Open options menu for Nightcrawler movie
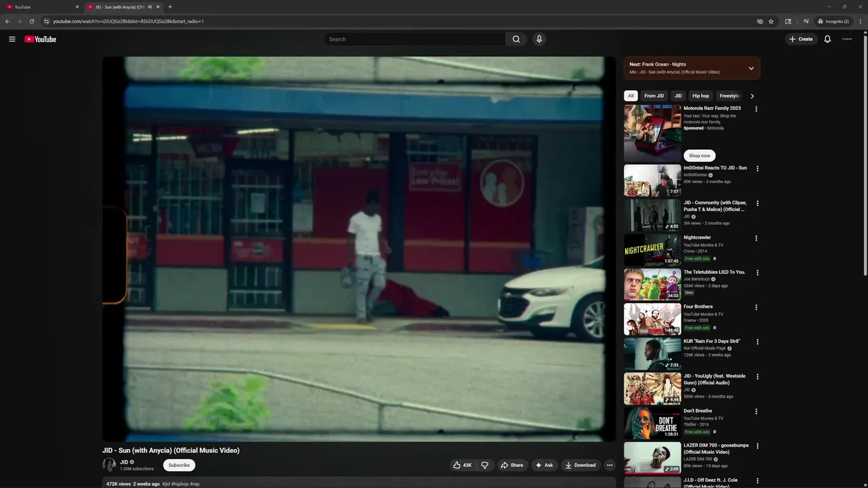Viewport: 868px width, 488px height. point(757,239)
